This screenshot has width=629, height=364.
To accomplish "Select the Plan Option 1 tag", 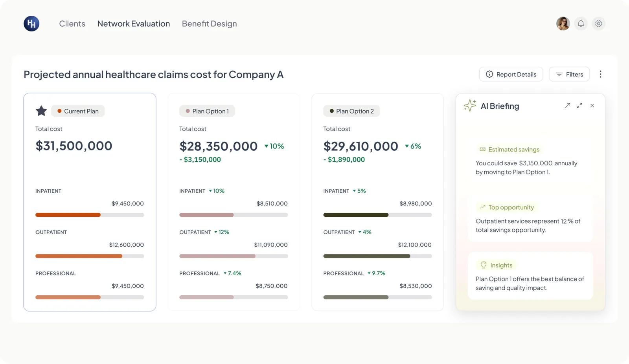I will [x=207, y=111].
